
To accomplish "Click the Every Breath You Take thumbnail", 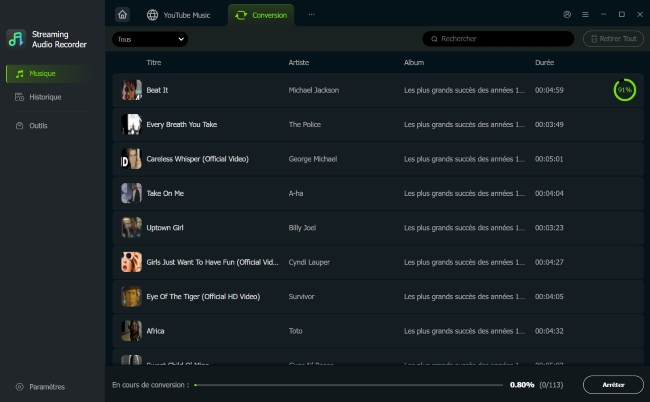I will 131,124.
